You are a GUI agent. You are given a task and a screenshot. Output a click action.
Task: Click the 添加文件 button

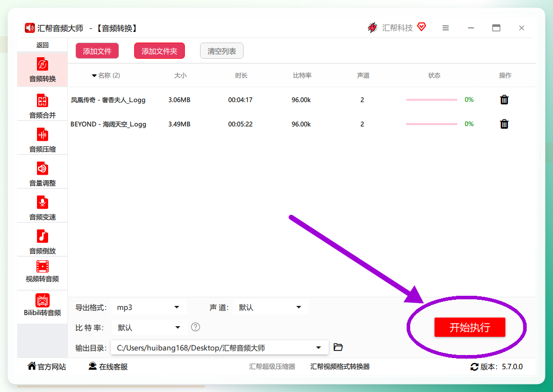[97, 51]
